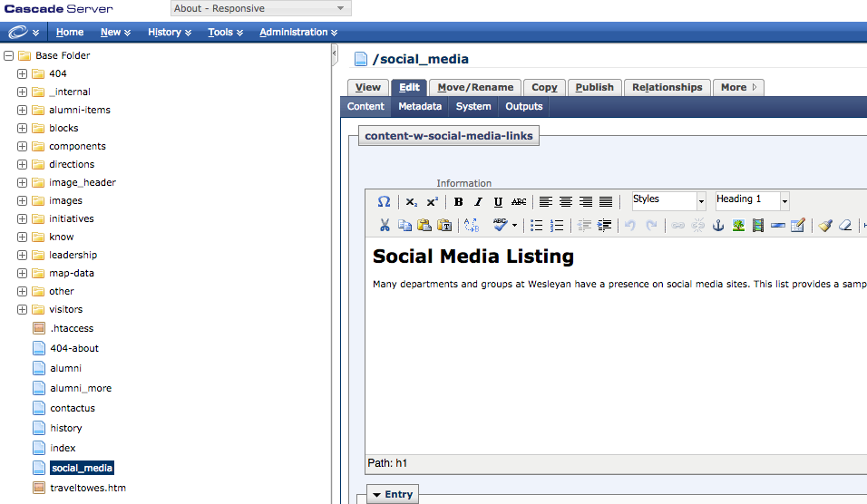Screen dimensions: 867x504
Task: Copy selection in editor toolbar
Action: pos(404,225)
